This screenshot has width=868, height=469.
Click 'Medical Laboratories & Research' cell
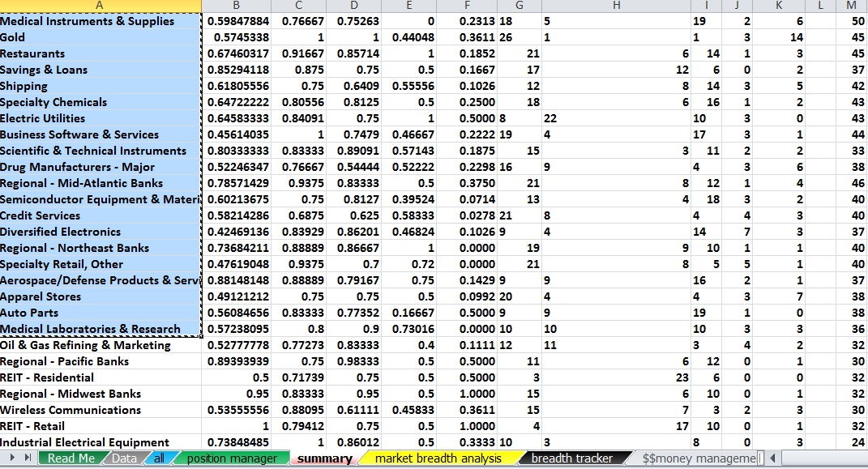(100, 329)
